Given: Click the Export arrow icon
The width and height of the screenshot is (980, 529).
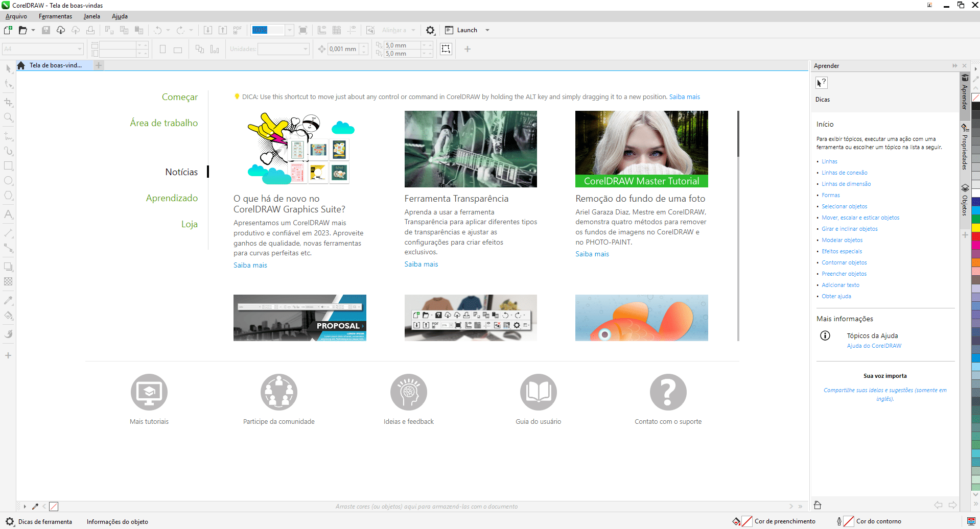Looking at the screenshot, I should tap(223, 30).
